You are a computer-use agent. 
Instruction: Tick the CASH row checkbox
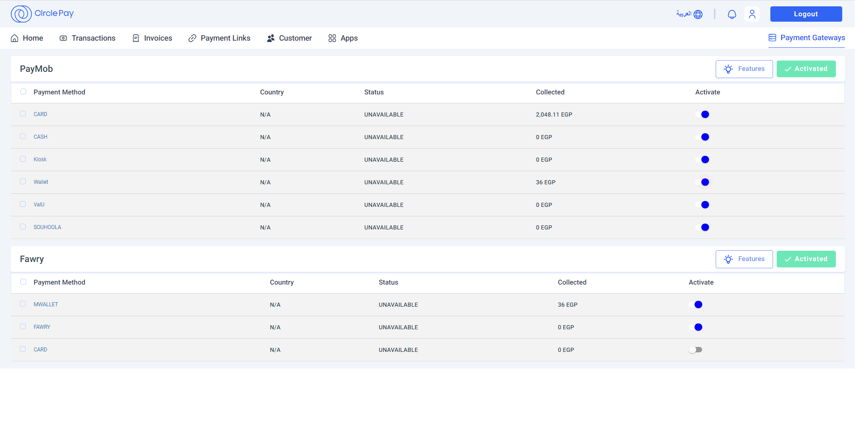coord(23,136)
